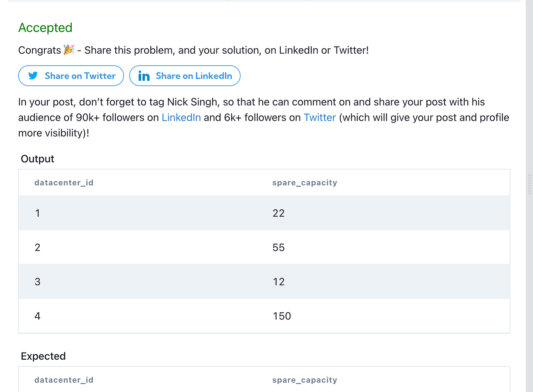Click Expected table's datacenter_id column header
This screenshot has height=392, width=533.
(x=64, y=380)
